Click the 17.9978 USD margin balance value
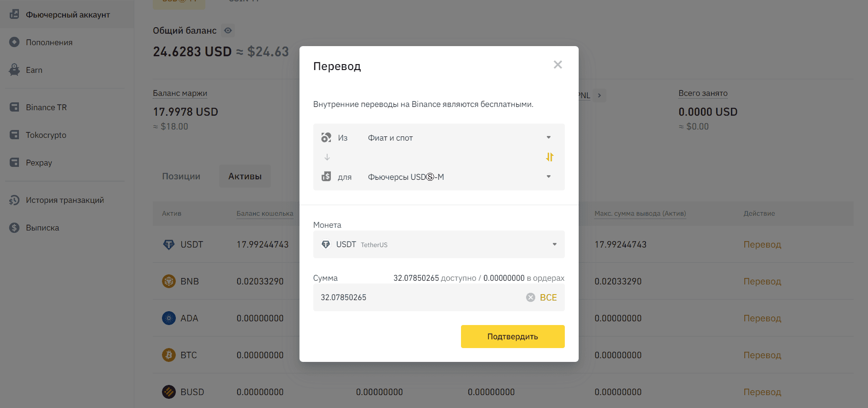 (x=186, y=112)
